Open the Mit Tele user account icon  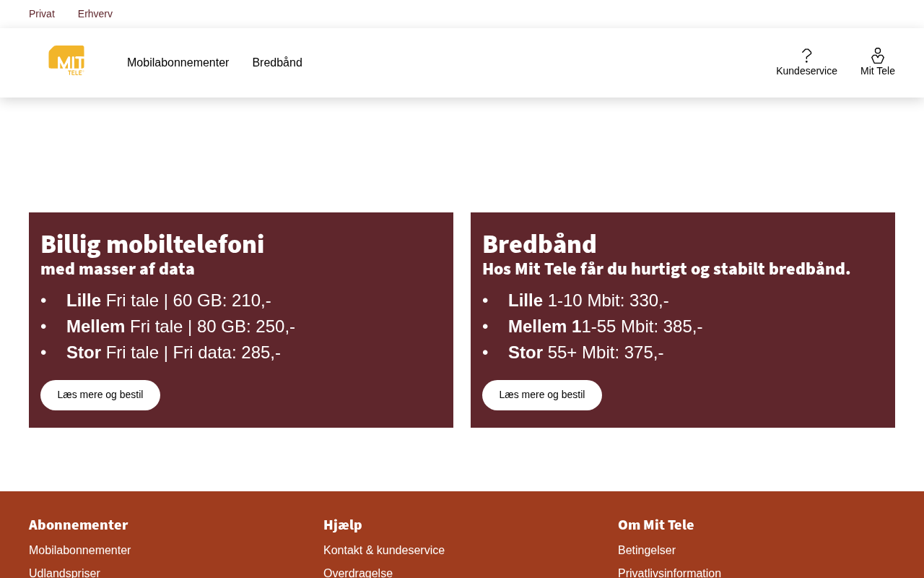tap(877, 56)
